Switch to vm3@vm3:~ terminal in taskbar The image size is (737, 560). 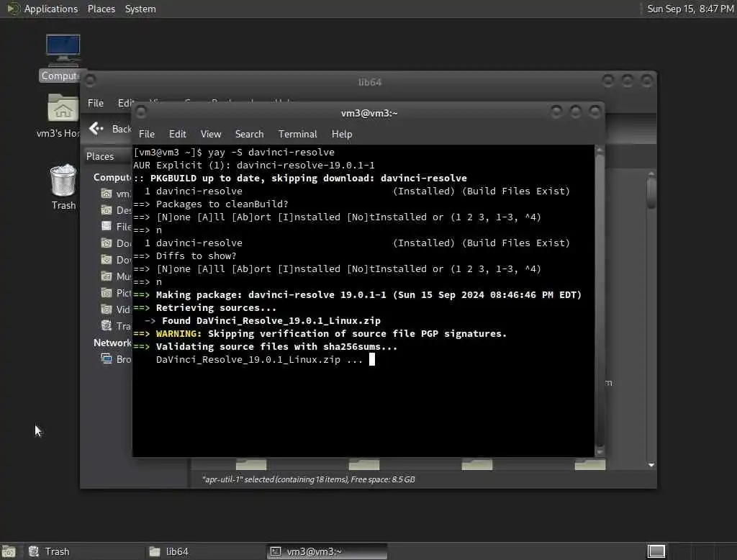coord(327,551)
